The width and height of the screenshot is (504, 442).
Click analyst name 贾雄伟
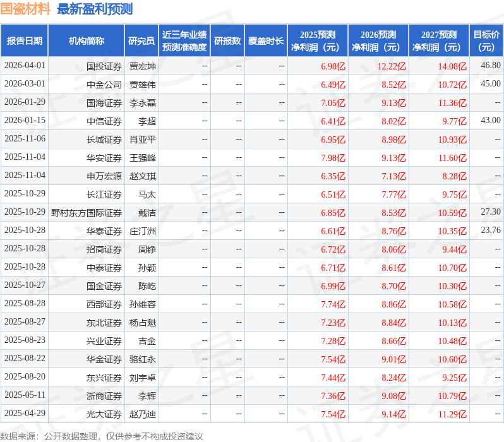coord(143,85)
